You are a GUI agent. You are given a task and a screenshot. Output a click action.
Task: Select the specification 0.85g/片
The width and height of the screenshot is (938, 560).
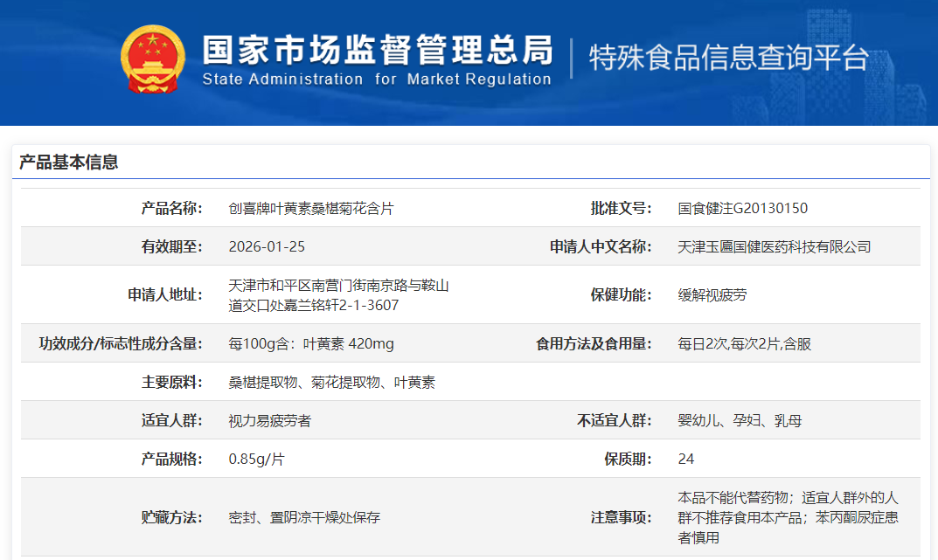pyautogui.click(x=257, y=459)
